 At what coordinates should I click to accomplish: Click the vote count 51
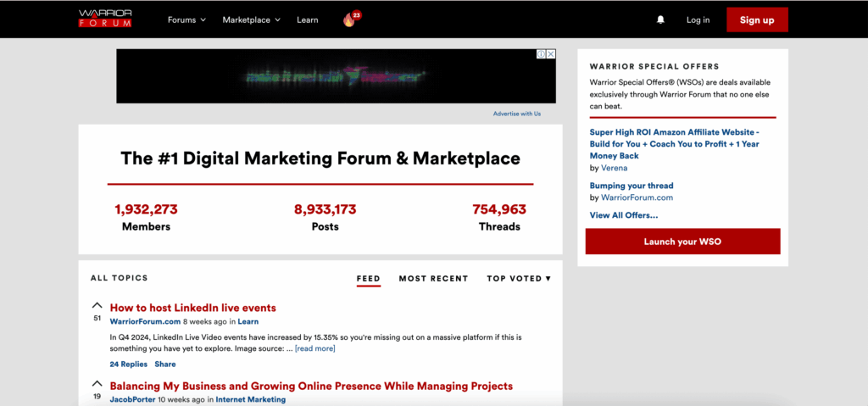(97, 319)
